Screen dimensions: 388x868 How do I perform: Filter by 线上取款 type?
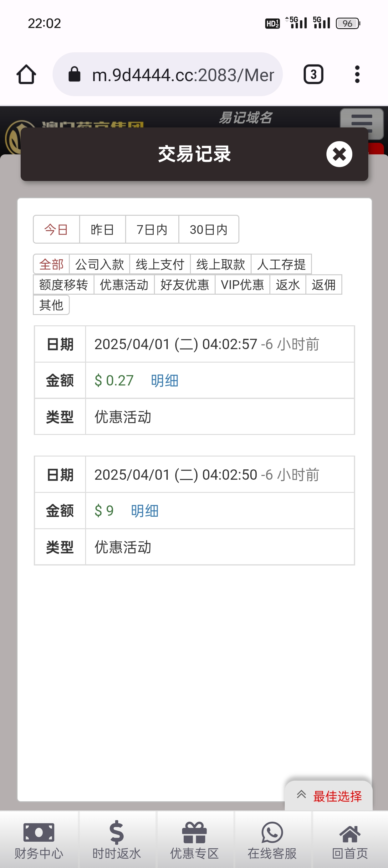point(221,264)
